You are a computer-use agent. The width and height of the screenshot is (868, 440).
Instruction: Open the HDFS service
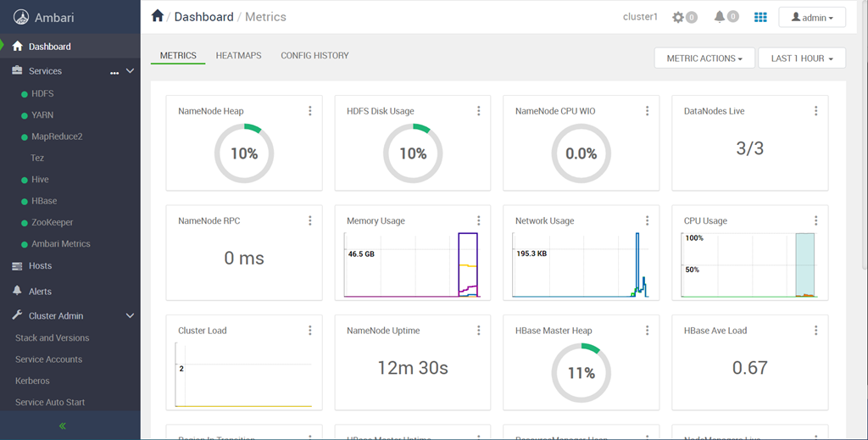(42, 93)
